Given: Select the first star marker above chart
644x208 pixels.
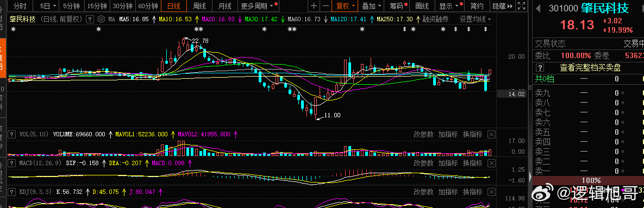Looking at the screenshot, I should coord(14,29).
